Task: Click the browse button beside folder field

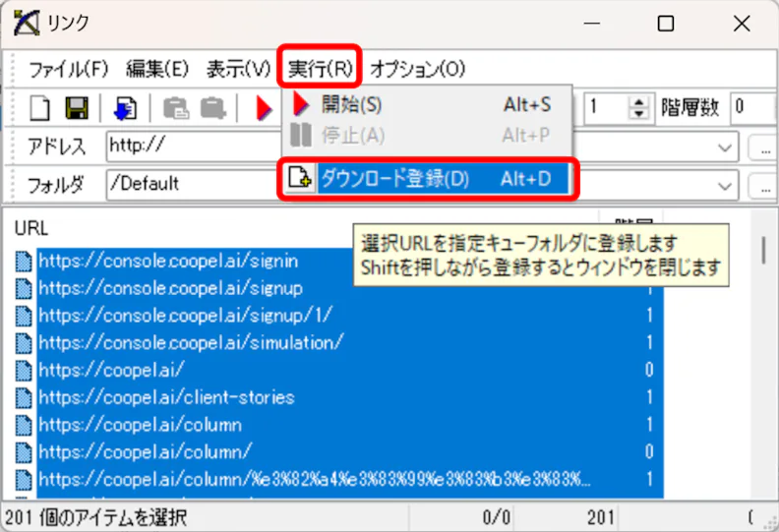Action: tap(763, 186)
